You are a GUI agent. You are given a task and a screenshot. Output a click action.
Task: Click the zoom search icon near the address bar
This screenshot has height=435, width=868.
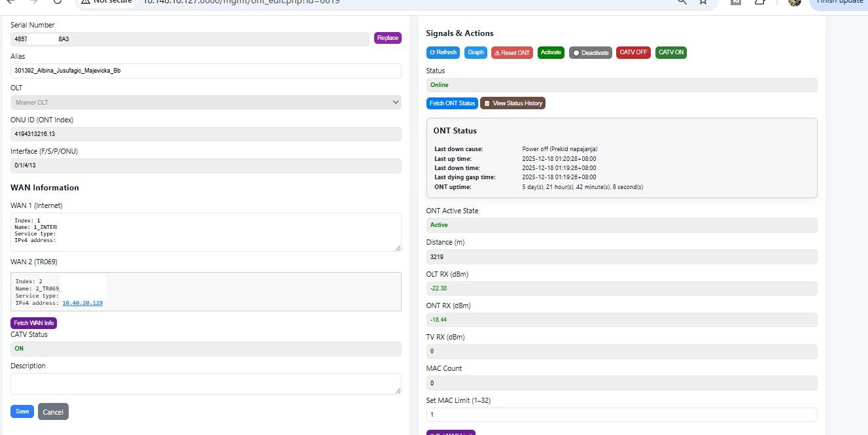681,3
